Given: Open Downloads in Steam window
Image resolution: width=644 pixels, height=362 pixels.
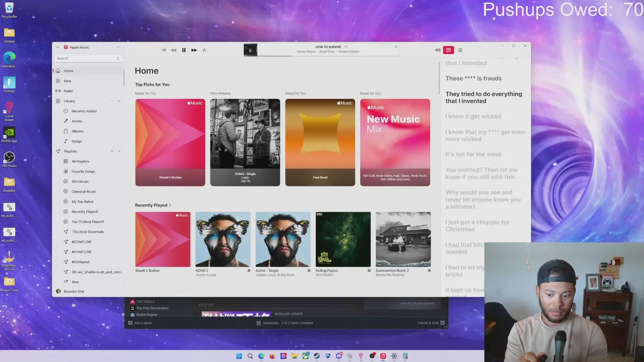Looking at the screenshot, I should 285,323.
